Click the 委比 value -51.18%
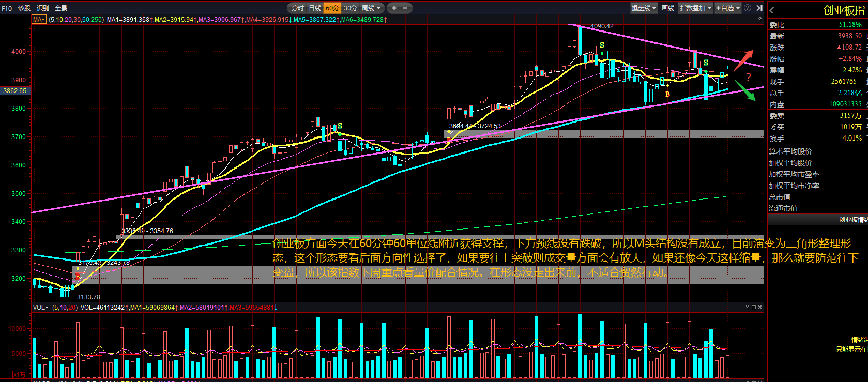 click(x=849, y=25)
